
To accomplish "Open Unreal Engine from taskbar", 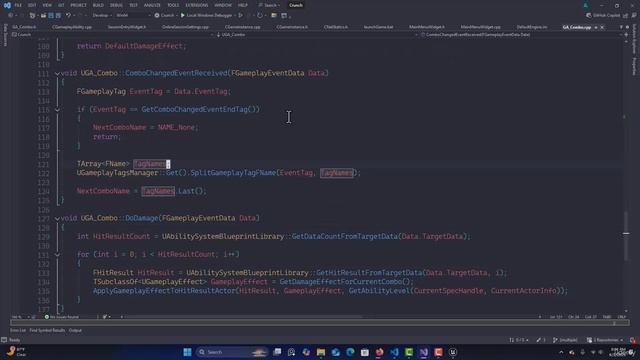I will 453,352.
